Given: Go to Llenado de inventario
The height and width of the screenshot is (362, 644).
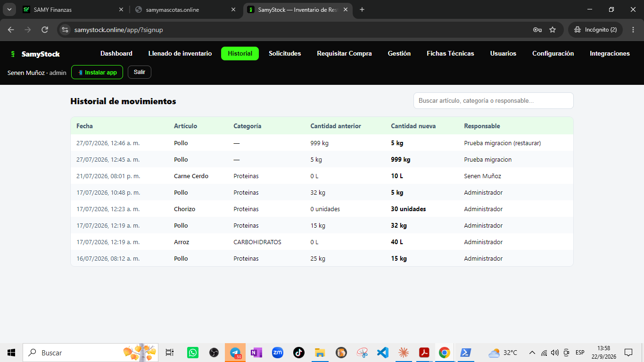Looking at the screenshot, I should pyautogui.click(x=180, y=54).
